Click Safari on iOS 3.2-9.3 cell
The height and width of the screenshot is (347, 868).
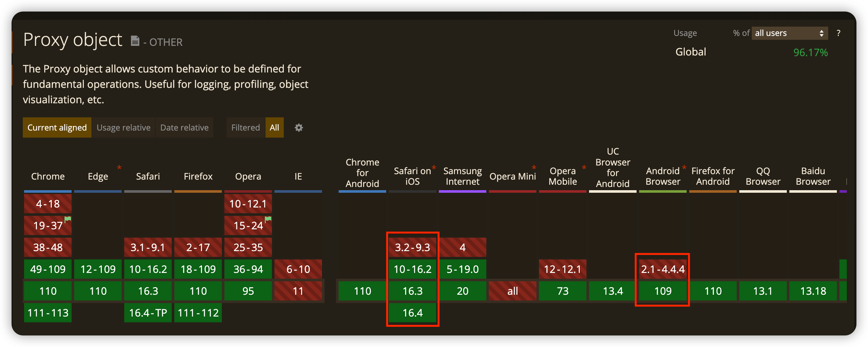click(412, 247)
